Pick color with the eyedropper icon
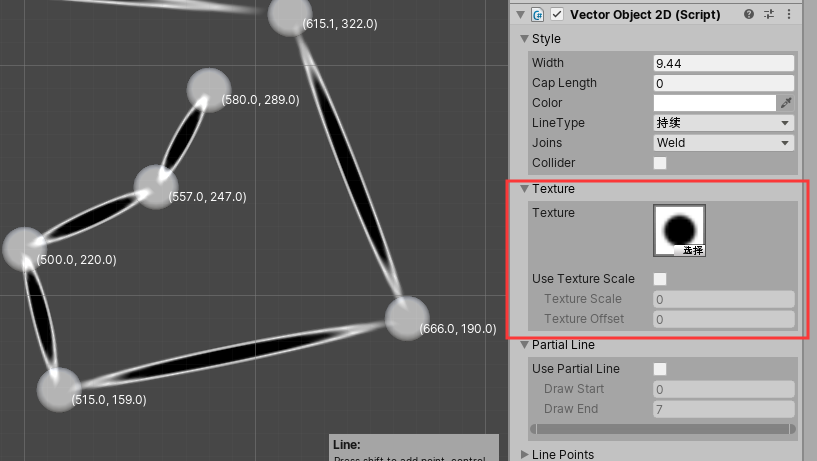Screen dimensions: 817x461 coord(786,103)
